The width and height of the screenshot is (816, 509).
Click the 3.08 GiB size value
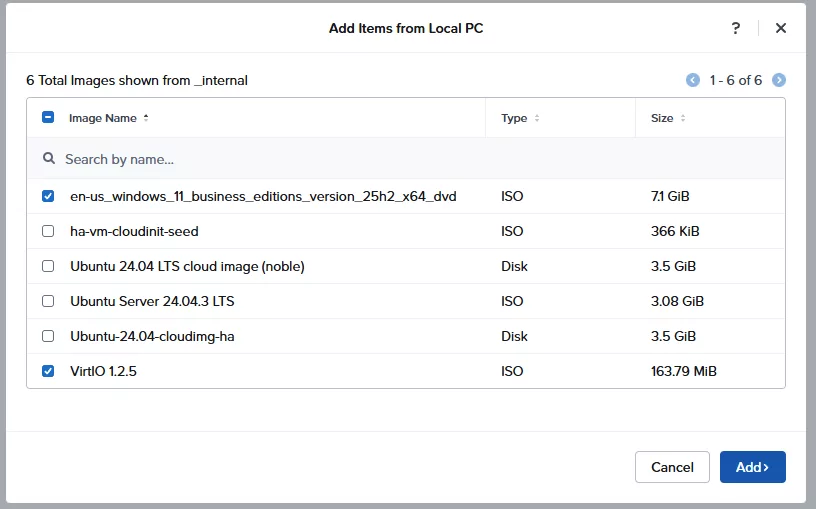point(677,301)
